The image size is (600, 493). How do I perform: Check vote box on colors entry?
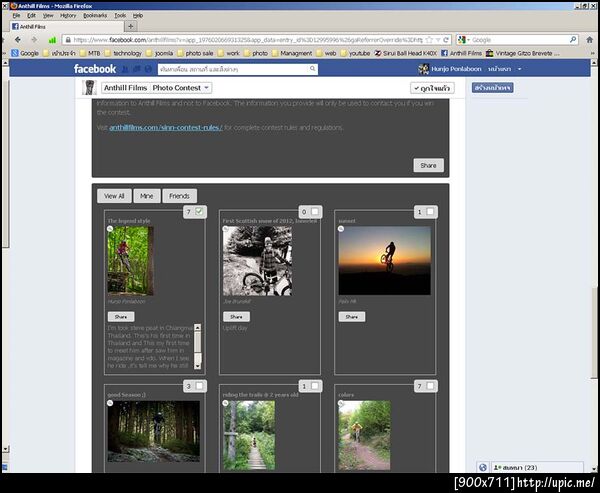(x=430, y=386)
